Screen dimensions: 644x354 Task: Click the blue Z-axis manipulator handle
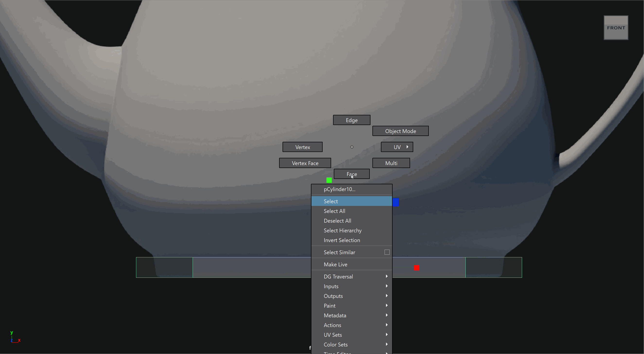[396, 202]
